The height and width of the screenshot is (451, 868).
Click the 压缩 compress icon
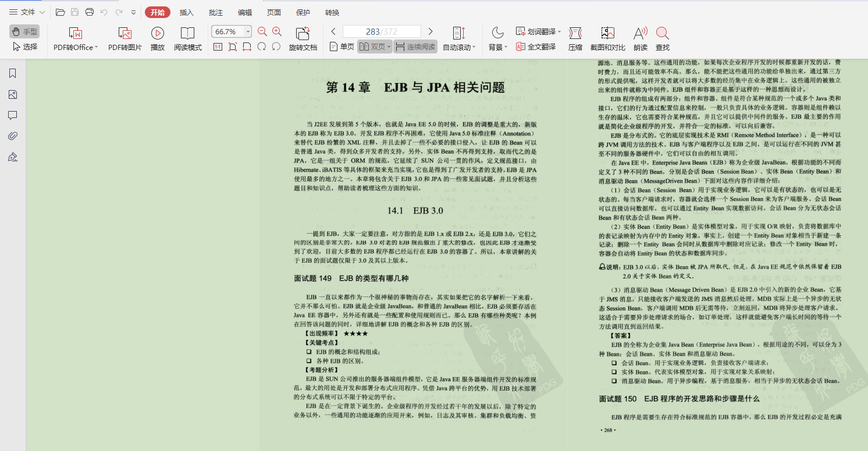pos(575,33)
